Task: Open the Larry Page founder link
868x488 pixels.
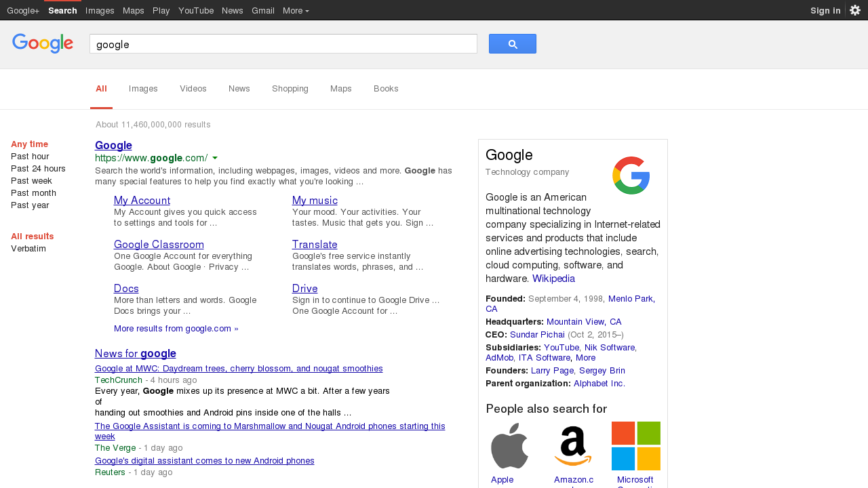Action: tap(553, 371)
